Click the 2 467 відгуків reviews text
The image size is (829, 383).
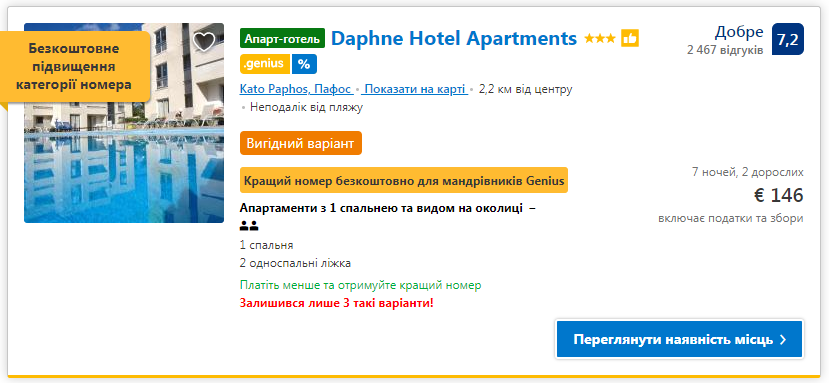tap(725, 51)
